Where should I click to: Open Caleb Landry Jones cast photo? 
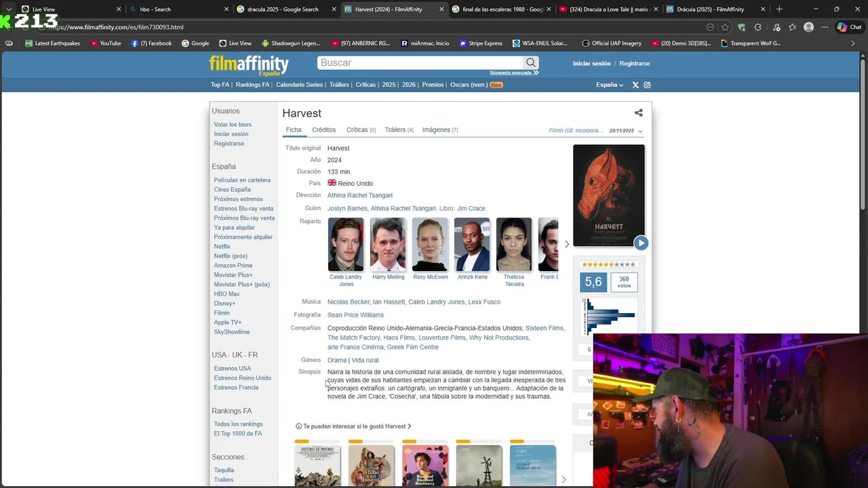[346, 244]
